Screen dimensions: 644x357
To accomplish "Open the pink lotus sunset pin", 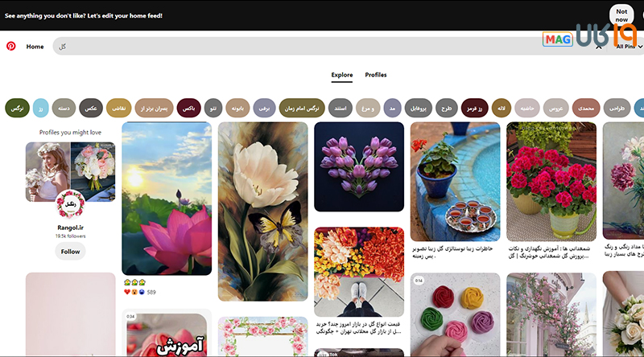I will click(167, 198).
